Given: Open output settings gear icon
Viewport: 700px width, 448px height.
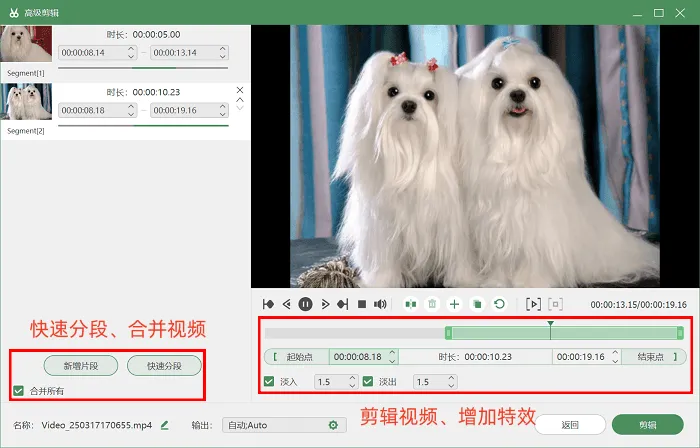Looking at the screenshot, I should tap(333, 425).
